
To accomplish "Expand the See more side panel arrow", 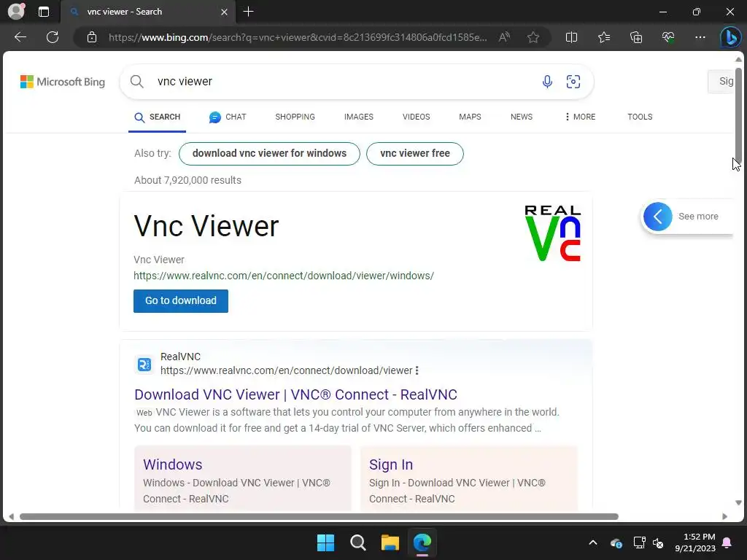I will (657, 217).
